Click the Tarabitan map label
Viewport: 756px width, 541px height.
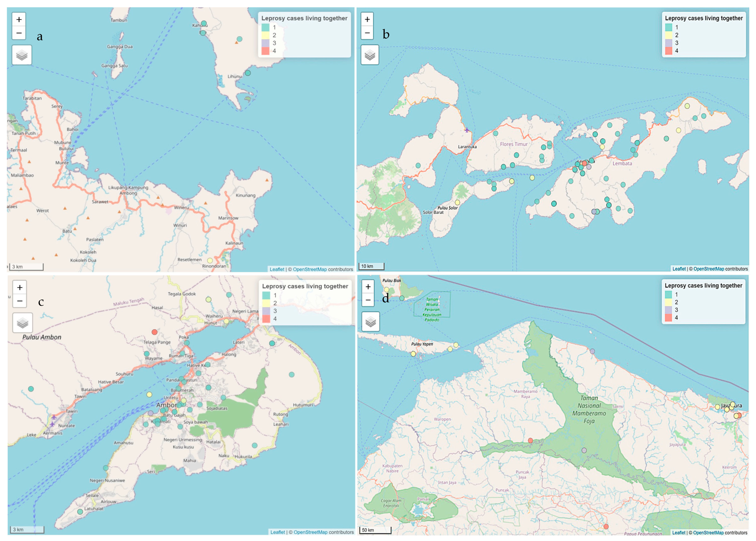click(32, 98)
